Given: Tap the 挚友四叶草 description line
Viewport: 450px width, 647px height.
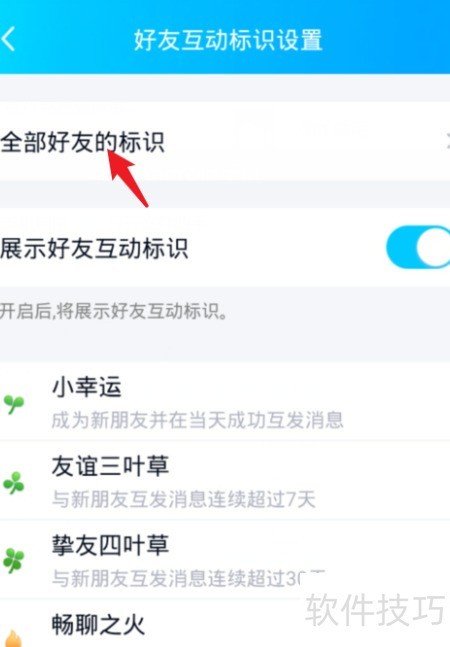Looking at the screenshot, I should click(188, 579).
